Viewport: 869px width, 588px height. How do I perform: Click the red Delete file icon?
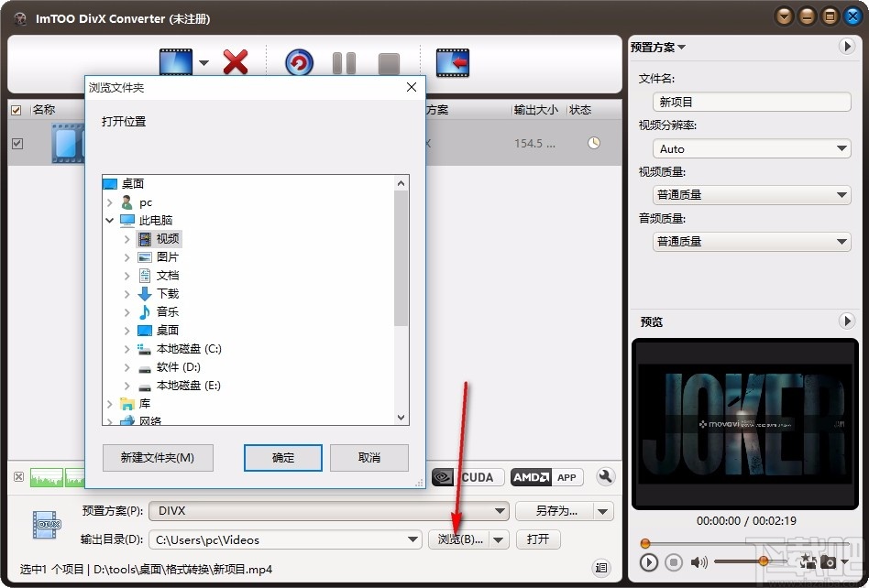pyautogui.click(x=235, y=61)
